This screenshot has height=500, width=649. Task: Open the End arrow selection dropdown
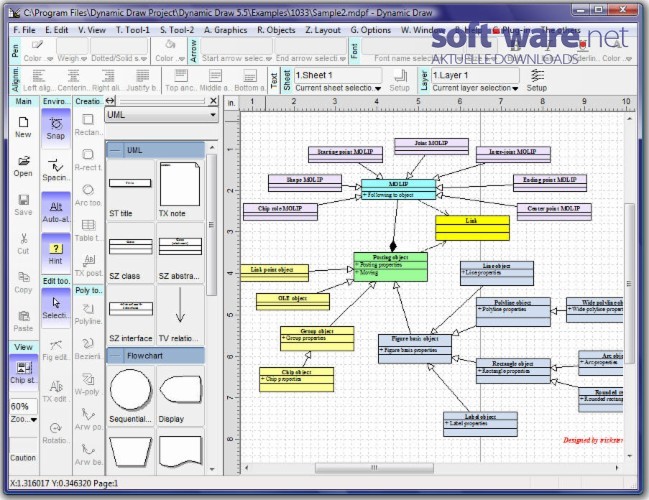tap(310, 58)
